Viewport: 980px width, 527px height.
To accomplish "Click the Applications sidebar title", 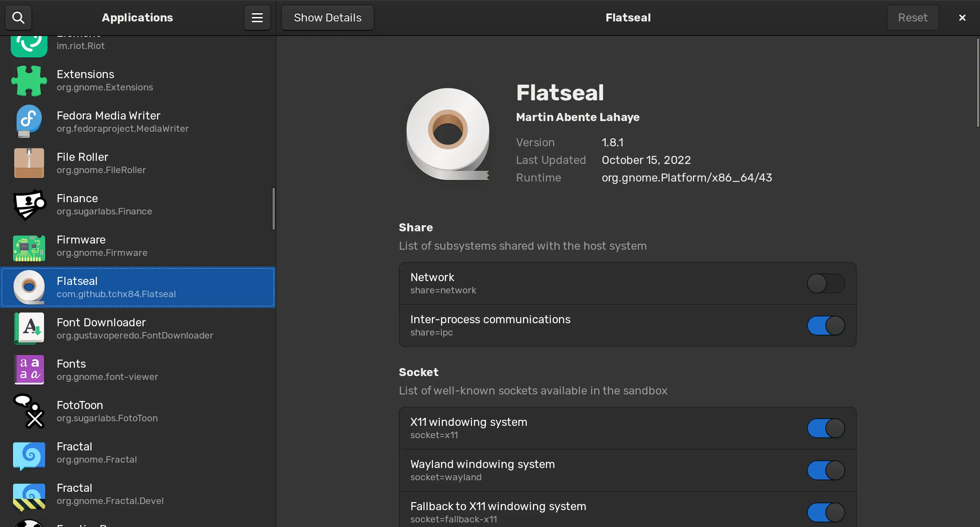I will click(x=137, y=18).
